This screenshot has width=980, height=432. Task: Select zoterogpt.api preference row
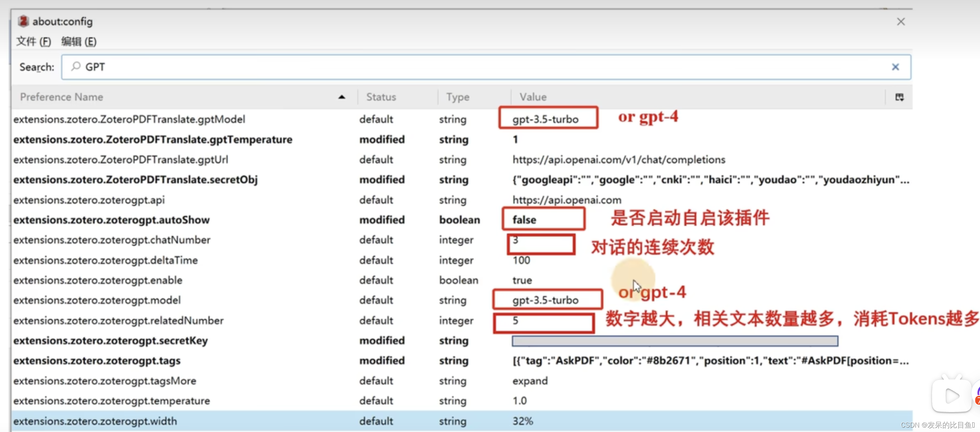[462, 200]
